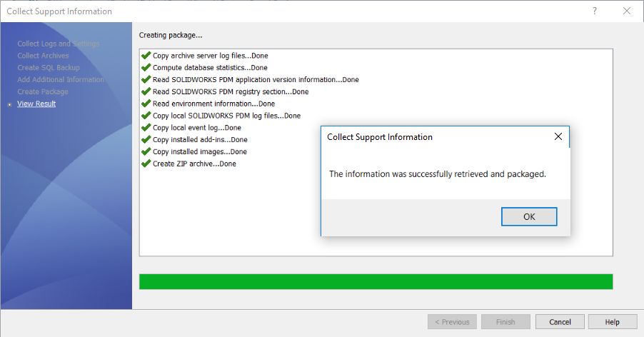Select Add Additional Information step
Image resolution: width=644 pixels, height=337 pixels.
click(61, 80)
